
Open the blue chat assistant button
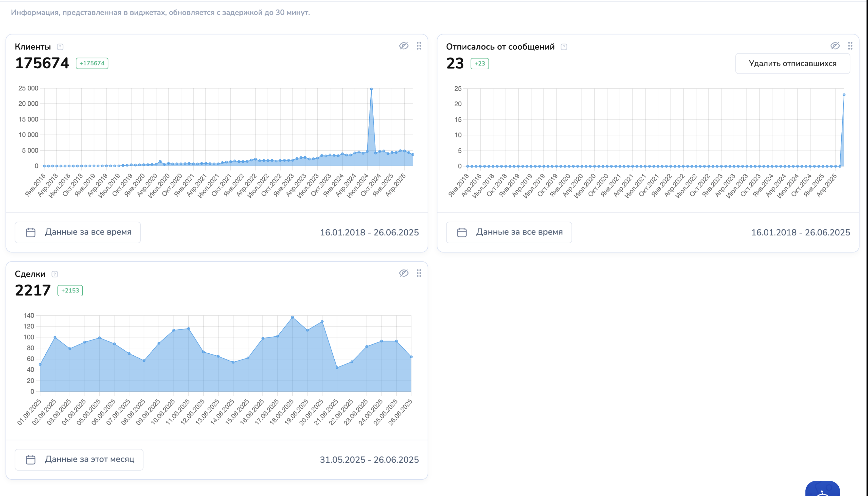pos(822,489)
